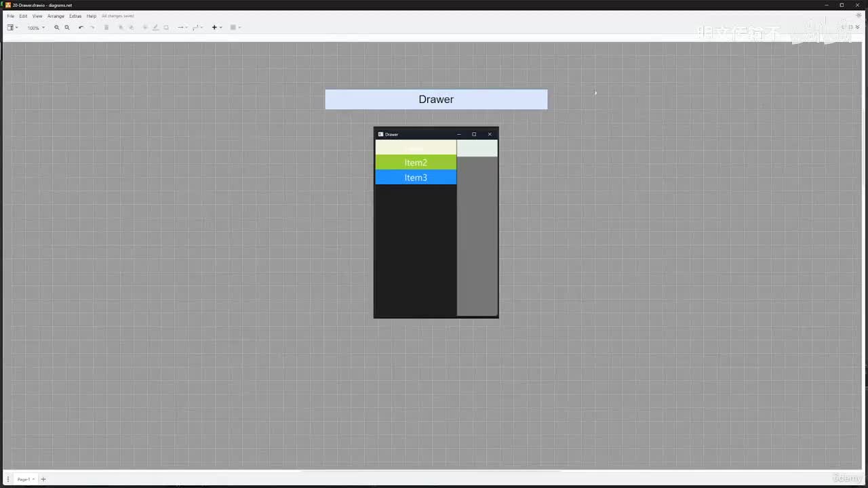The image size is (868, 488).
Task: Open the File menu
Action: [10, 16]
